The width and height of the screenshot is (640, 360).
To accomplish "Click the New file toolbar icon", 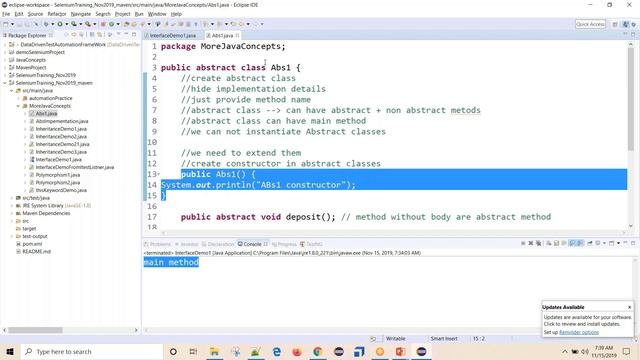I will click(x=6, y=24).
